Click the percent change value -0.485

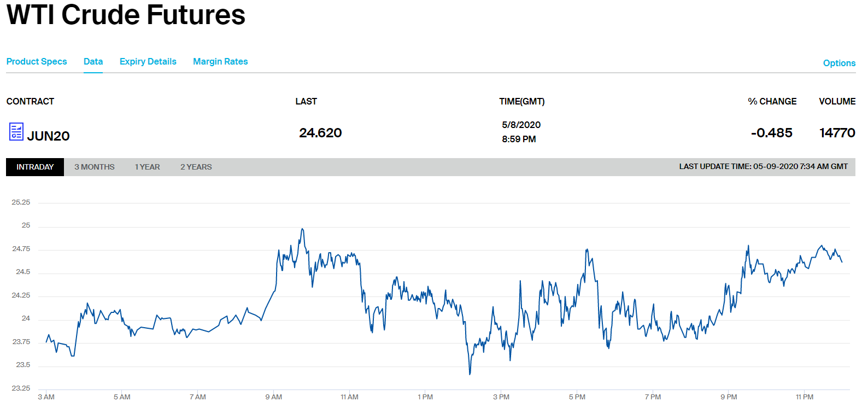click(772, 133)
